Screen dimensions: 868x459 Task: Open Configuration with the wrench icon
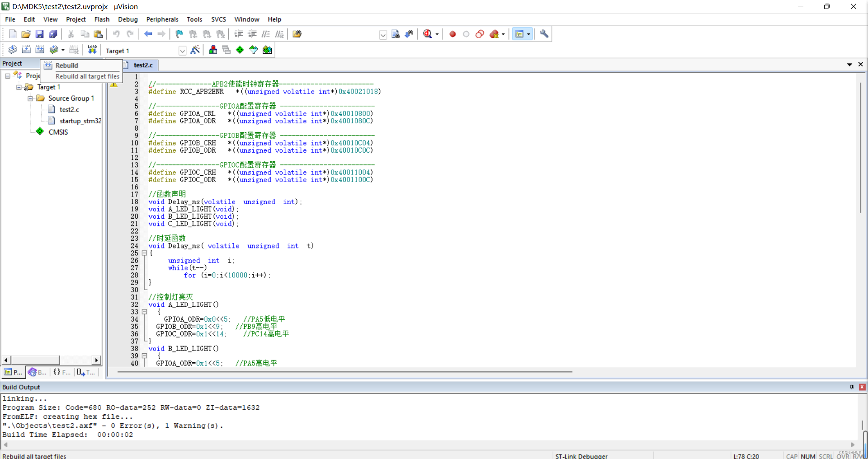click(x=544, y=34)
